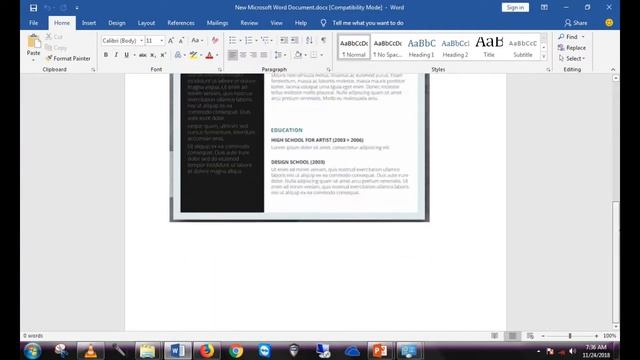Expand the Styles gallery
640x360 pixels.
[x=544, y=57]
